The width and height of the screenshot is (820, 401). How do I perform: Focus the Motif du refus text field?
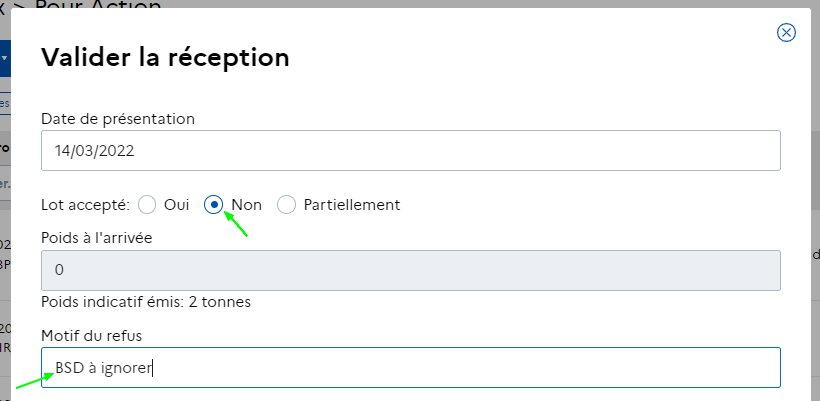coord(411,368)
